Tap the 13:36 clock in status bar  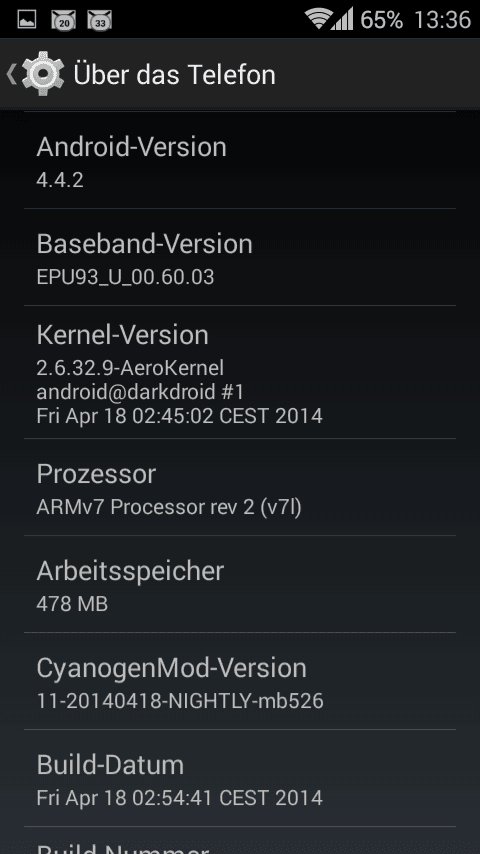pyautogui.click(x=442, y=20)
